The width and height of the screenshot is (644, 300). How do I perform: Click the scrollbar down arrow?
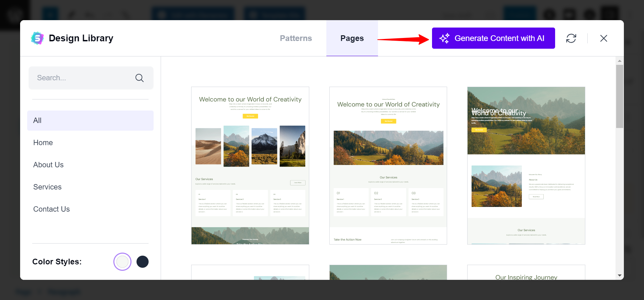(x=620, y=275)
